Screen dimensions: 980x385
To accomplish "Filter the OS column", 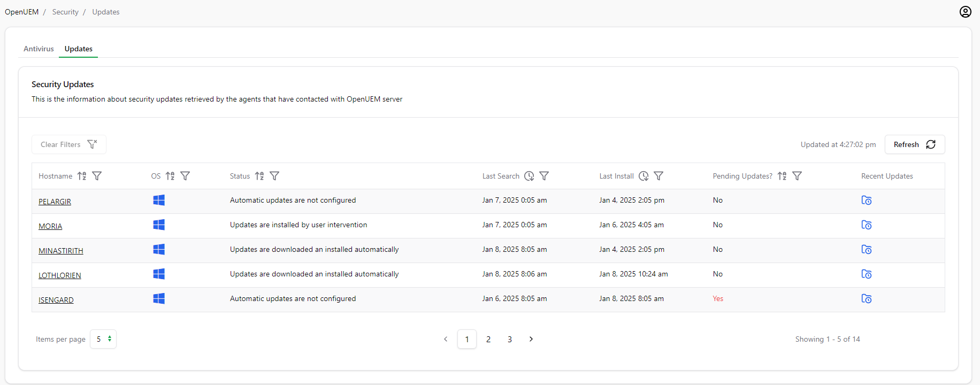I will coord(185,176).
